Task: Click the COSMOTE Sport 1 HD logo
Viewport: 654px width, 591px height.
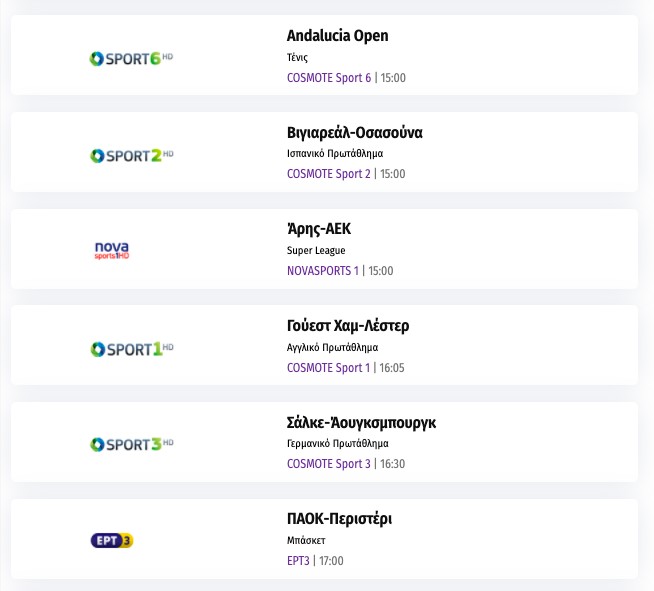Action: click(x=132, y=349)
